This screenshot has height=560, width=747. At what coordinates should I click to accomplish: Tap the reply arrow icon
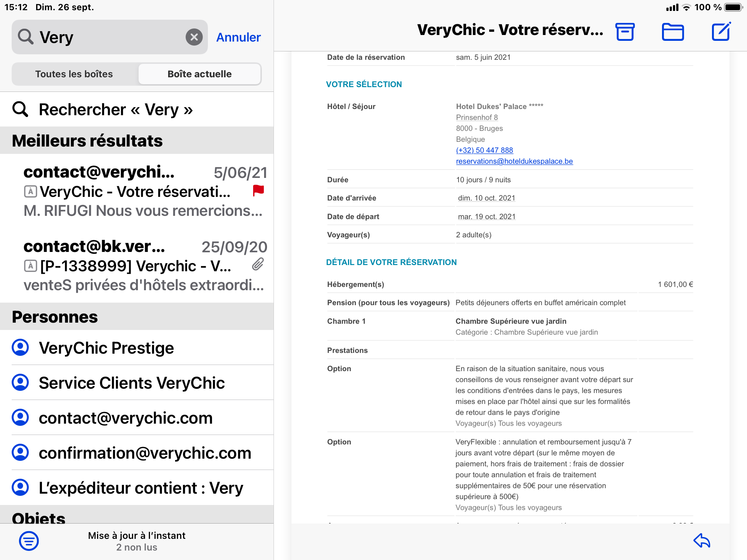point(702,540)
